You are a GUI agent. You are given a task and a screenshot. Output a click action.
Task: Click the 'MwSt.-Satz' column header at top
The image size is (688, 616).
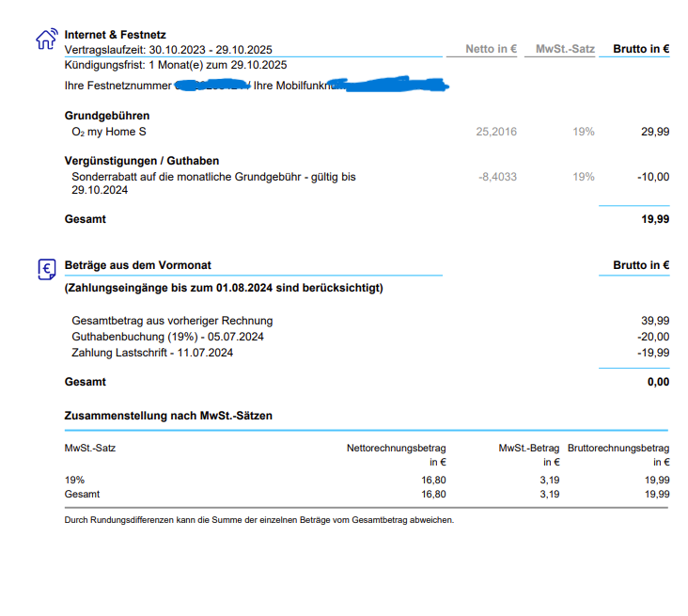pyautogui.click(x=565, y=49)
